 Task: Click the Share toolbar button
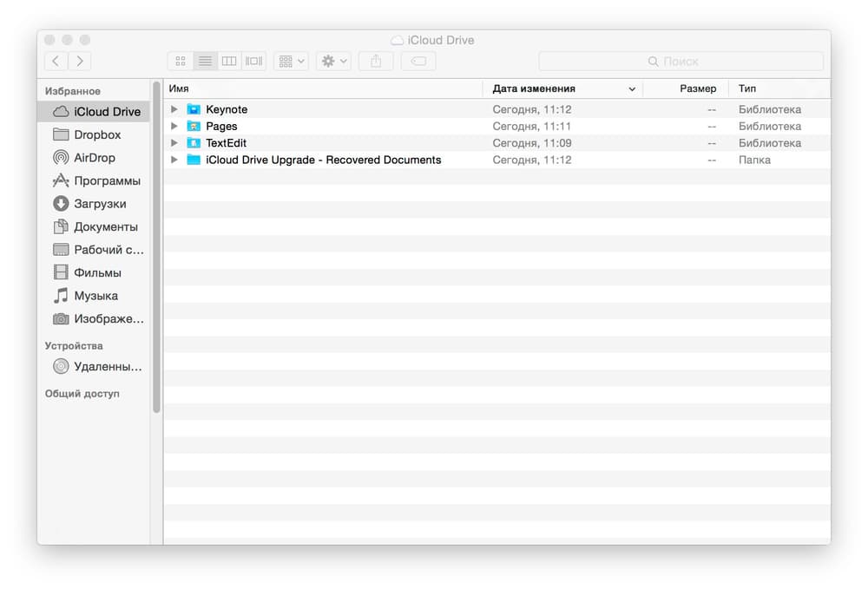click(376, 61)
